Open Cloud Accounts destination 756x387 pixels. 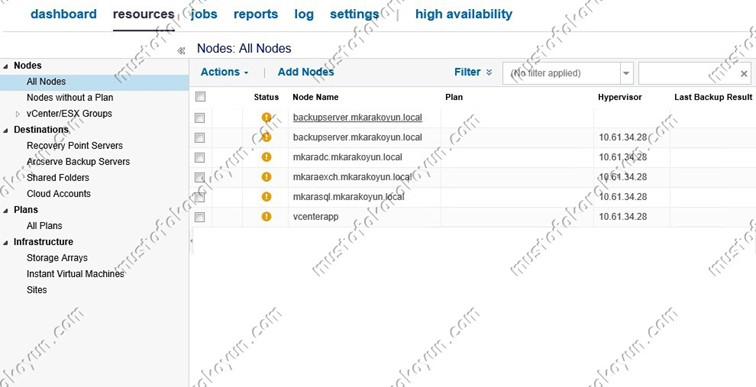(58, 193)
